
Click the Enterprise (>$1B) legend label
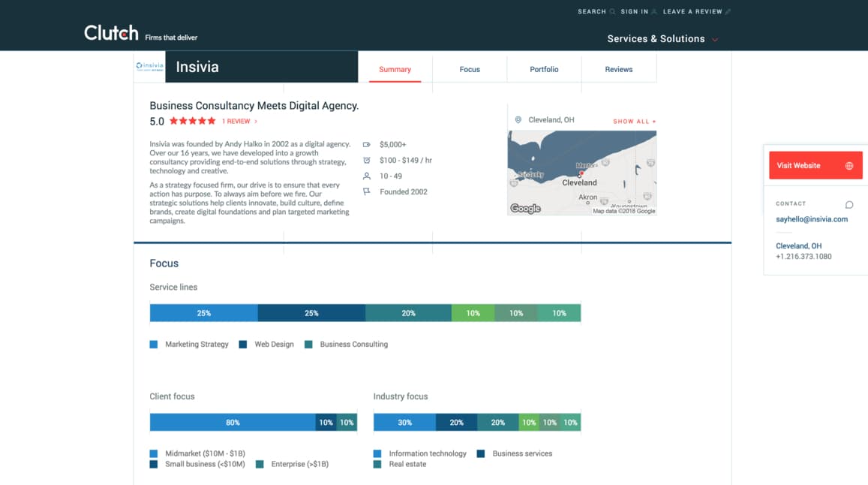click(299, 464)
